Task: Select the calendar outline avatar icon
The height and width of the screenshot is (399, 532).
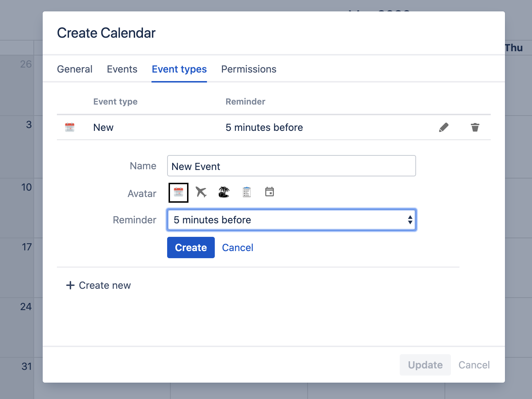Action: coord(270,192)
